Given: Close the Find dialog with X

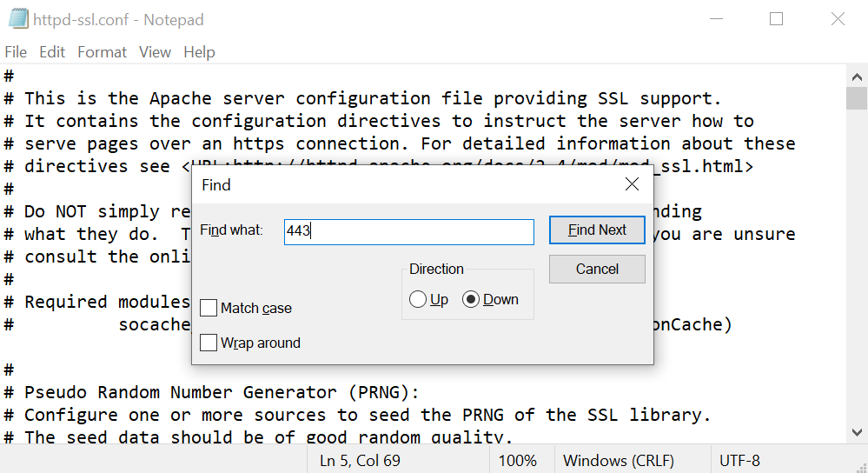Looking at the screenshot, I should coord(632,184).
